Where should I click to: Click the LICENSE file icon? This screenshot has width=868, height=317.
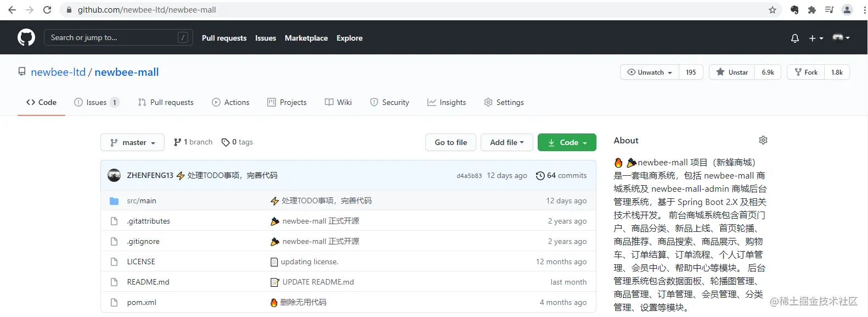[x=114, y=262]
